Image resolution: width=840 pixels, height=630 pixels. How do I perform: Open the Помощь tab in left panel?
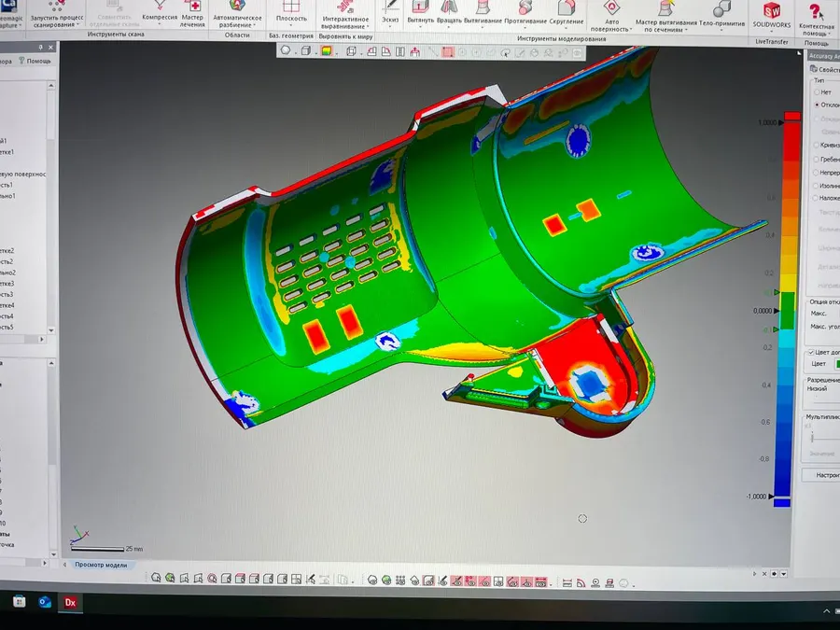point(35,61)
